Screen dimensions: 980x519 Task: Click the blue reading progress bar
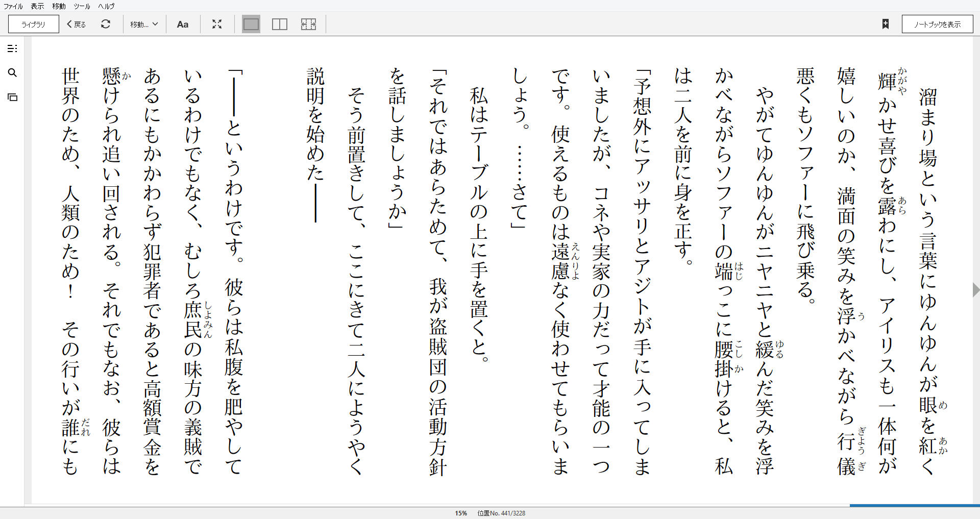coord(915,506)
